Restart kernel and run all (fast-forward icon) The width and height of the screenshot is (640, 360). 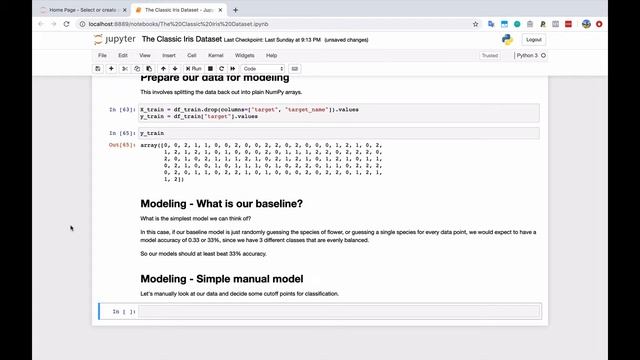(233, 69)
